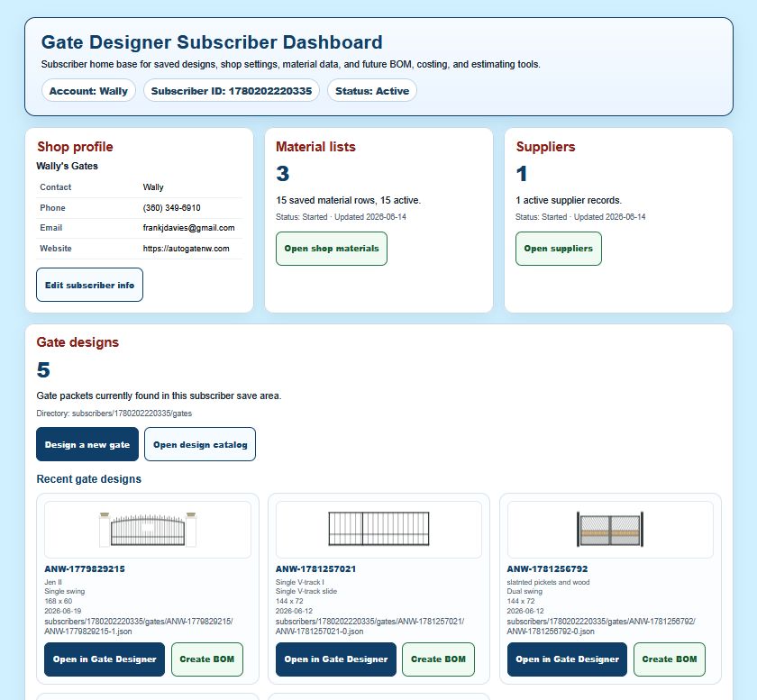This screenshot has height=700, width=757.
Task: Click '15 saved material rows, 15 active.'
Action: [349, 200]
